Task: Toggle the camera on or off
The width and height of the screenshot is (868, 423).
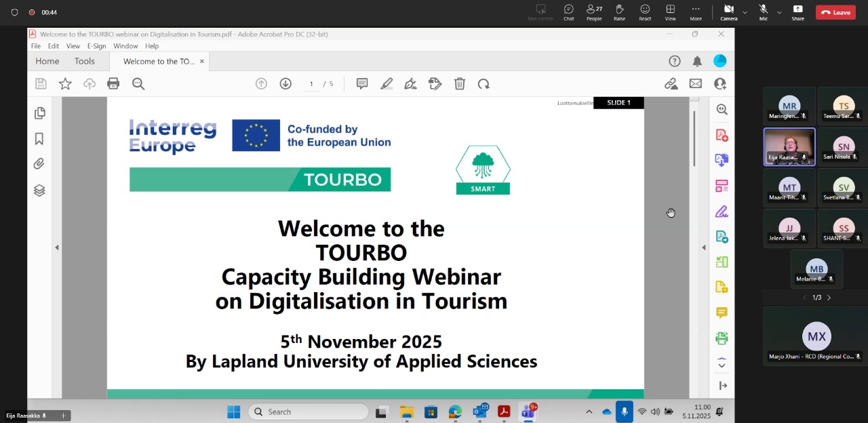Action: tap(728, 12)
